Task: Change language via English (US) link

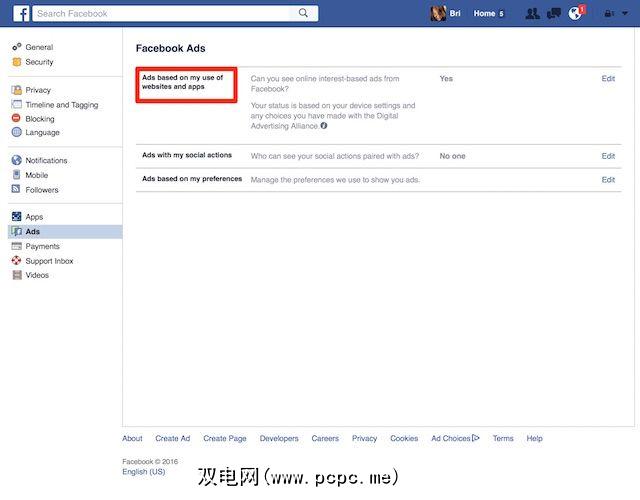Action: coord(144,471)
